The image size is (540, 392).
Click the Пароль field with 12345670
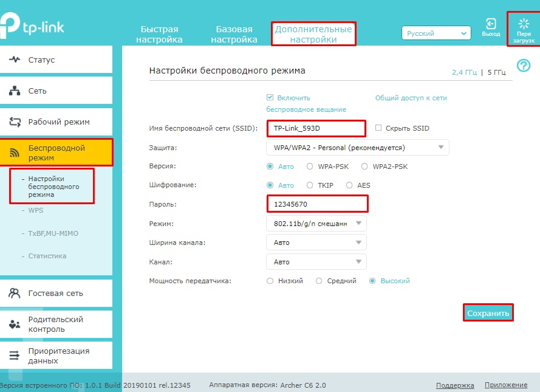click(317, 204)
